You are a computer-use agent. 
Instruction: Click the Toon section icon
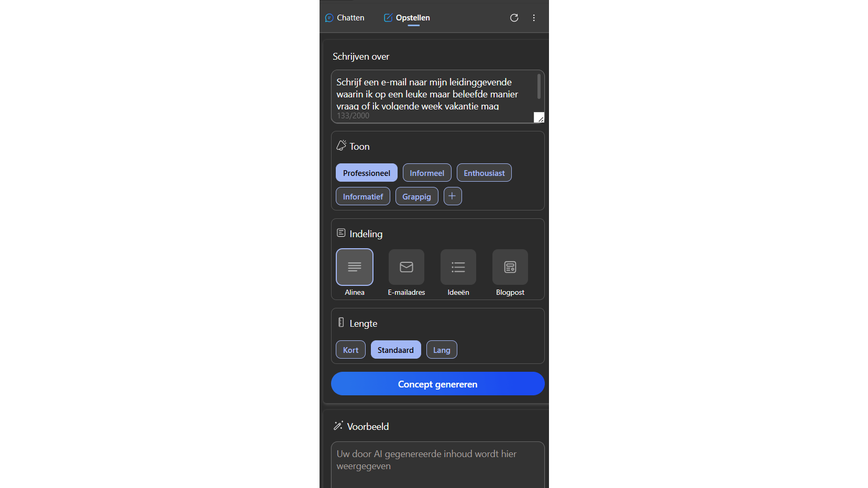tap(342, 145)
